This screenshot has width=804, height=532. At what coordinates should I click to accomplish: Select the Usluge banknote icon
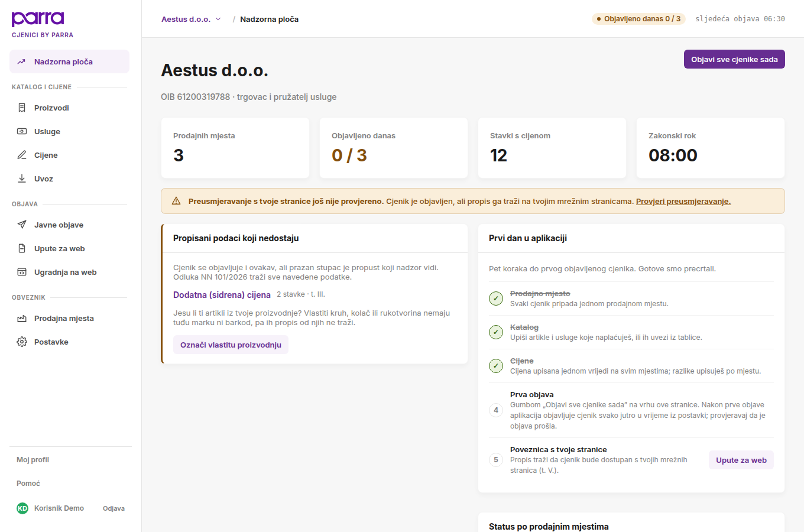(22, 131)
